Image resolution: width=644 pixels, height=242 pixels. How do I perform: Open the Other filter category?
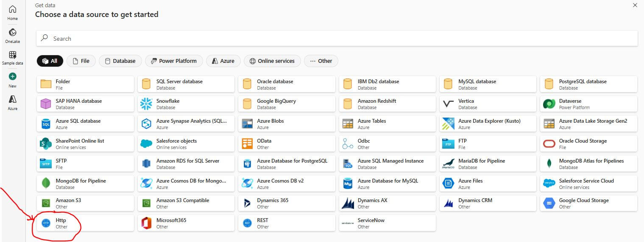[x=321, y=61]
